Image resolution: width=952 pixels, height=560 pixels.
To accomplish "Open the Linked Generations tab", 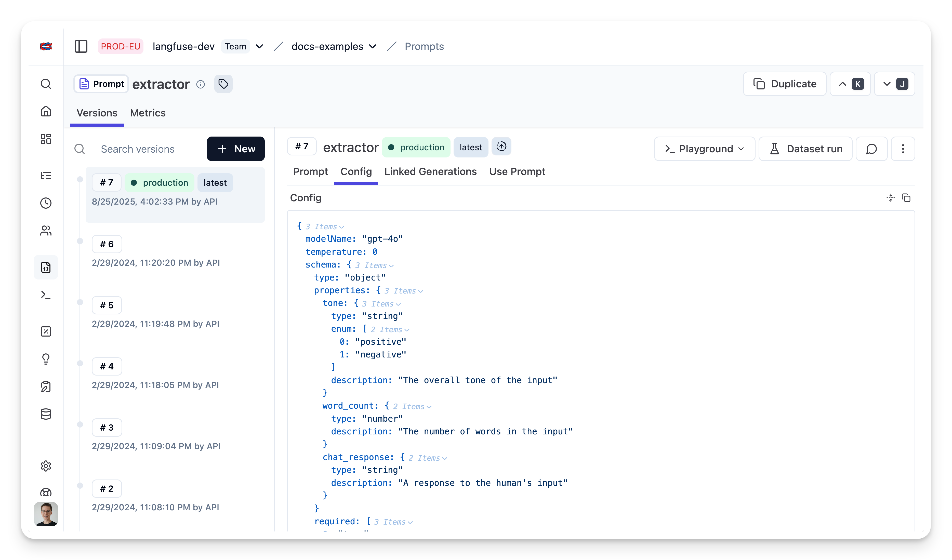I will point(430,171).
